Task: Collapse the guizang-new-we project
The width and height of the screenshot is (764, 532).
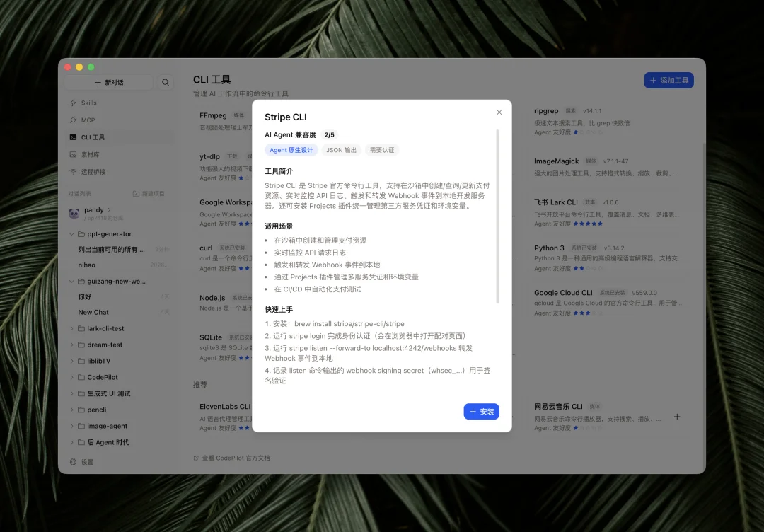Action: [71, 280]
